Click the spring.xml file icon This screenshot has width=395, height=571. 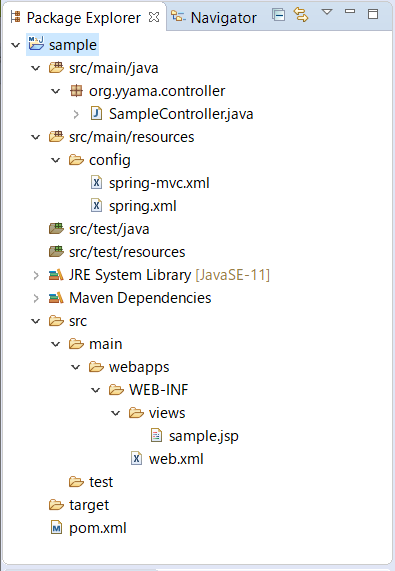coord(96,205)
